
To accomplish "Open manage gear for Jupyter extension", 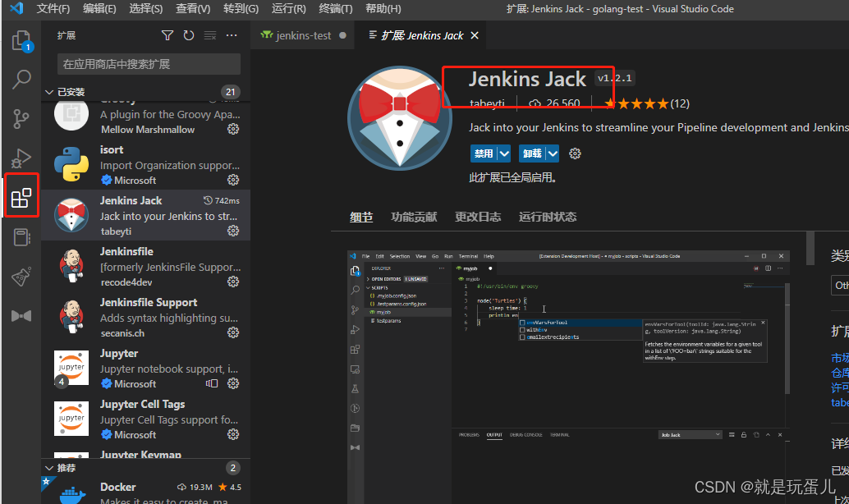I will pos(233,383).
